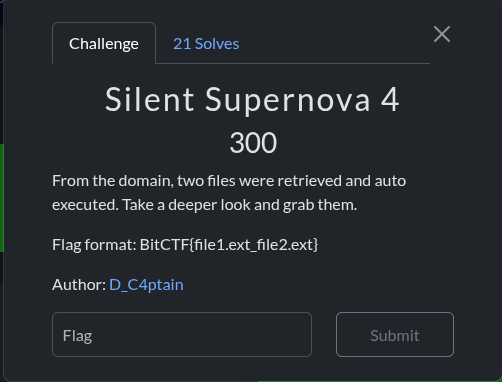Screen dimensions: 502x382
Task: Click the Submit button
Action: [395, 335]
